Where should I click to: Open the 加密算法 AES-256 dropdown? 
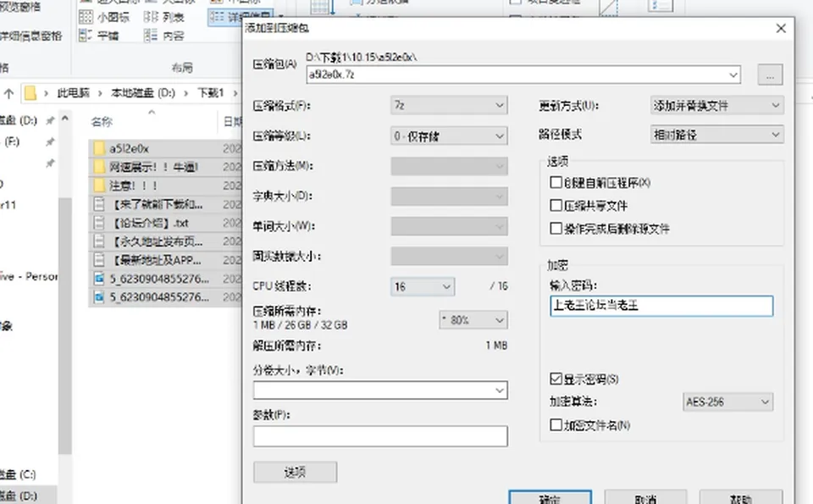(728, 402)
